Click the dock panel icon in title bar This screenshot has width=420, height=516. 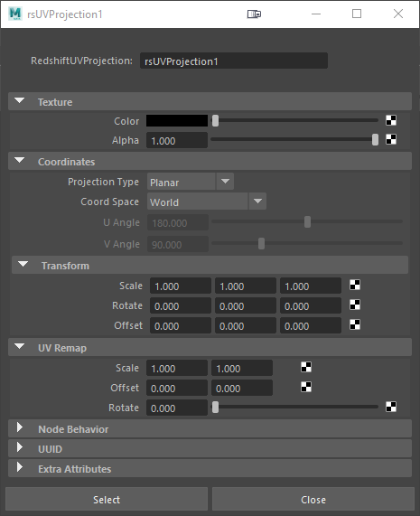[254, 14]
